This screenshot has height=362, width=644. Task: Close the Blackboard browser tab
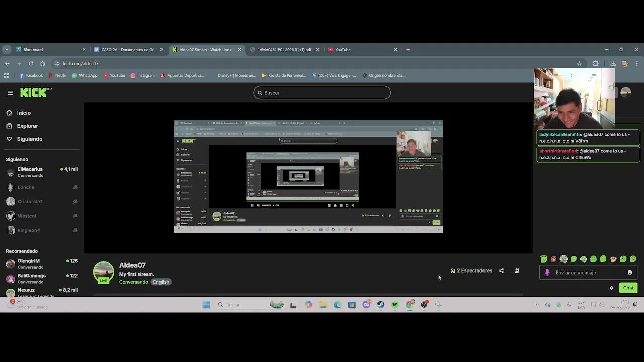coord(84,49)
